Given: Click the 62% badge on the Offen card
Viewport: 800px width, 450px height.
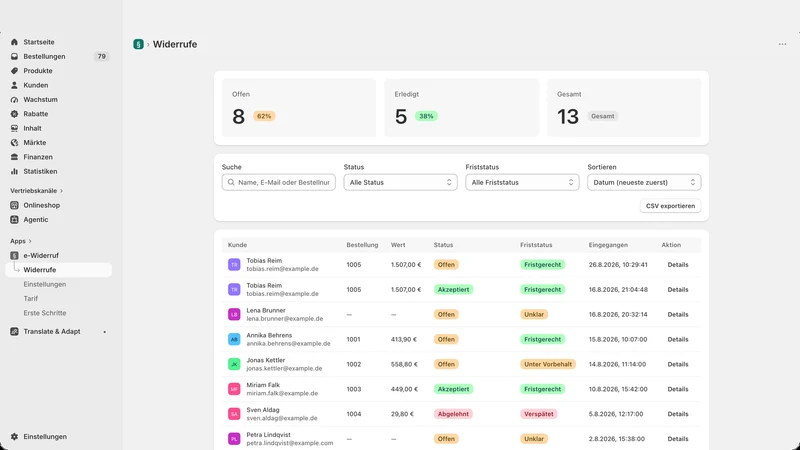Looking at the screenshot, I should [x=264, y=116].
